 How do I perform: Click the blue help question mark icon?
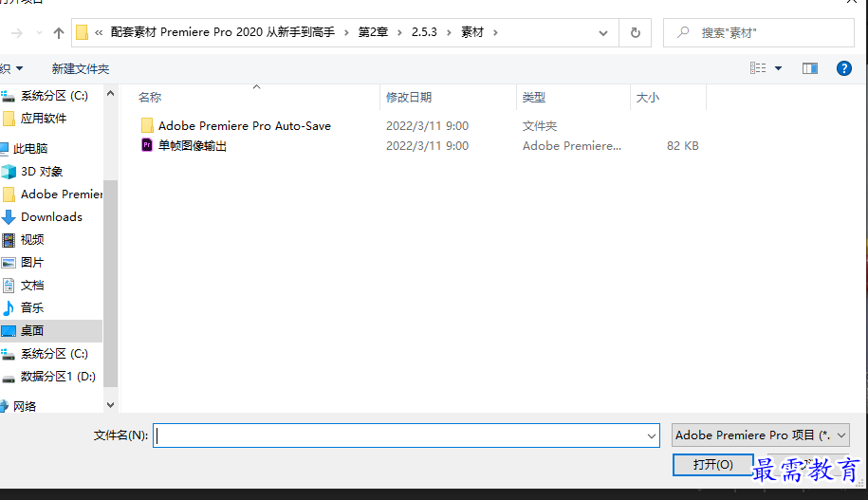[x=843, y=68]
